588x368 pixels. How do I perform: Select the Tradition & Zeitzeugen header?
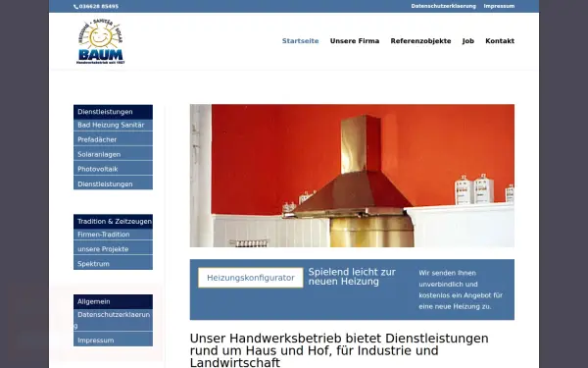coord(113,221)
